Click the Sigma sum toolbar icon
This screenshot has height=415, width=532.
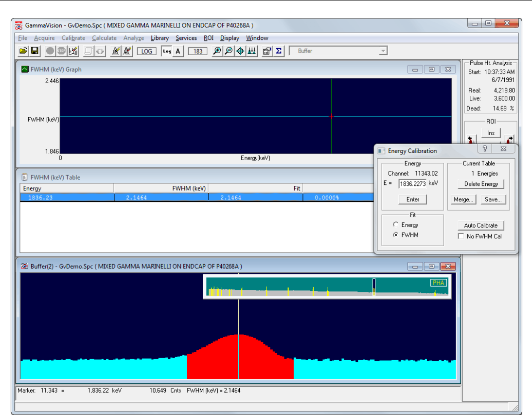279,51
